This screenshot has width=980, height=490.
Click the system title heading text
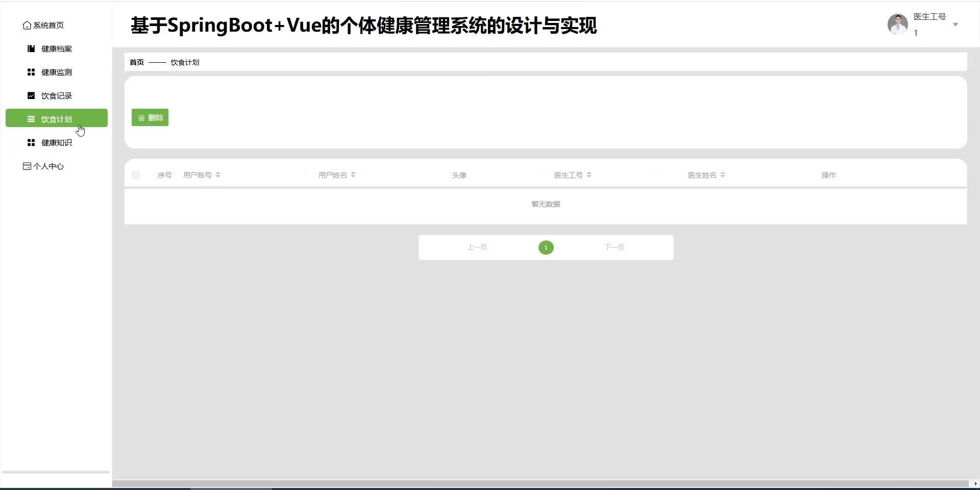pyautogui.click(x=364, y=26)
